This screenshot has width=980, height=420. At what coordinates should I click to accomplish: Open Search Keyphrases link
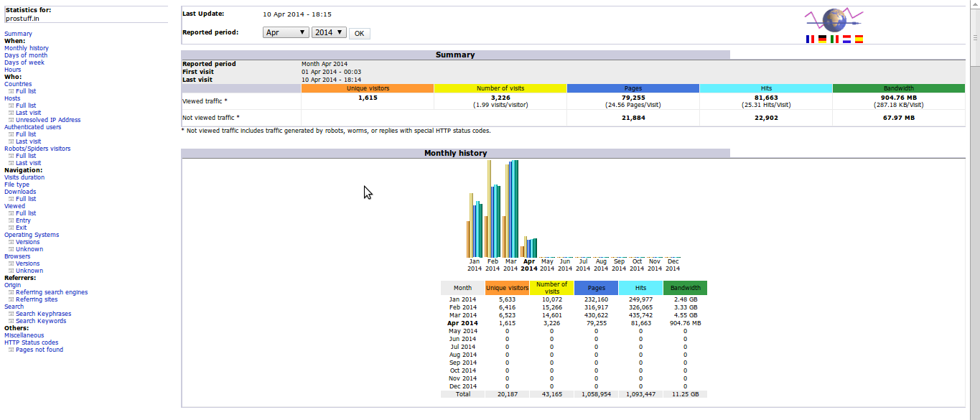click(43, 314)
